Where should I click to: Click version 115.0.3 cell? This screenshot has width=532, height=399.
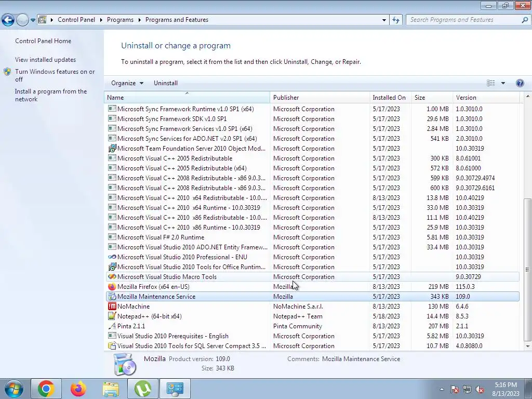tap(465, 287)
